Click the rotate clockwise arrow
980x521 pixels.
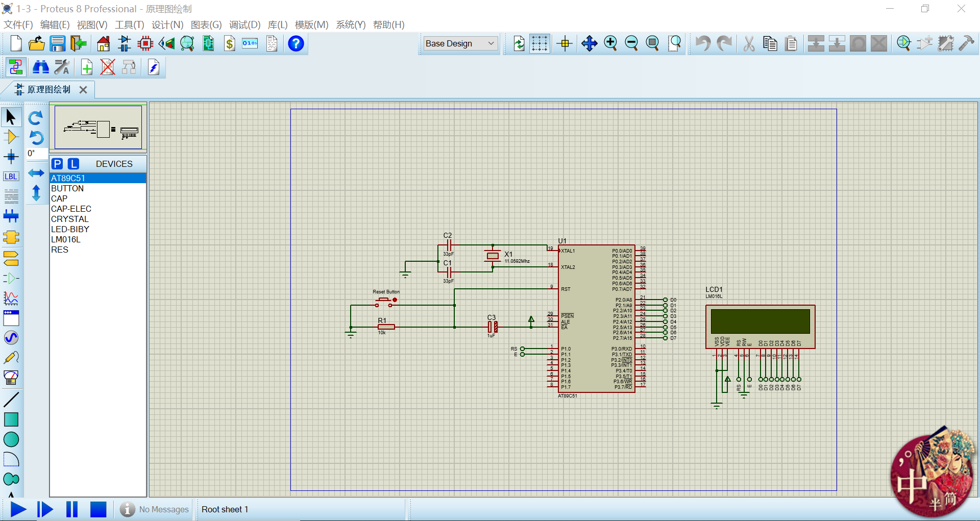[x=36, y=118]
